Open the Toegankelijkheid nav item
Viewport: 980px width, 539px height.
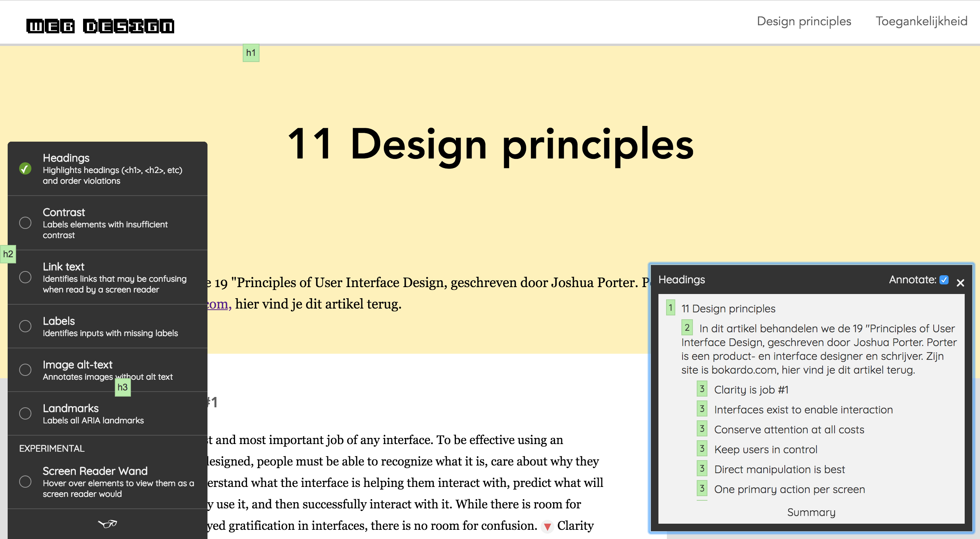[x=921, y=21]
